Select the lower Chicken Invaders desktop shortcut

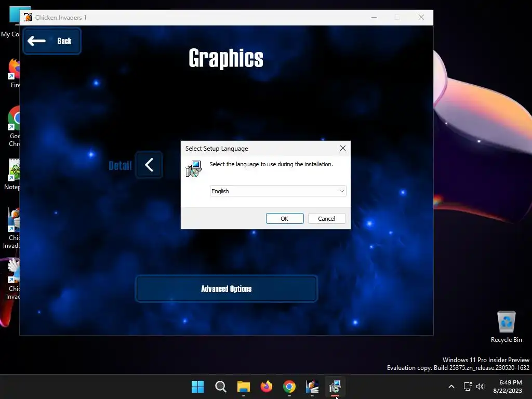(12, 279)
